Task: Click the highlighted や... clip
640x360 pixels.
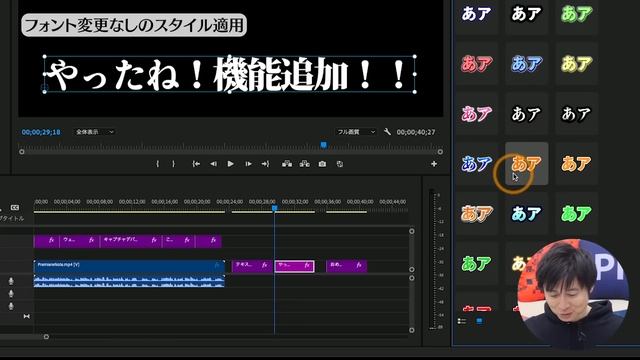Action: tap(294, 266)
